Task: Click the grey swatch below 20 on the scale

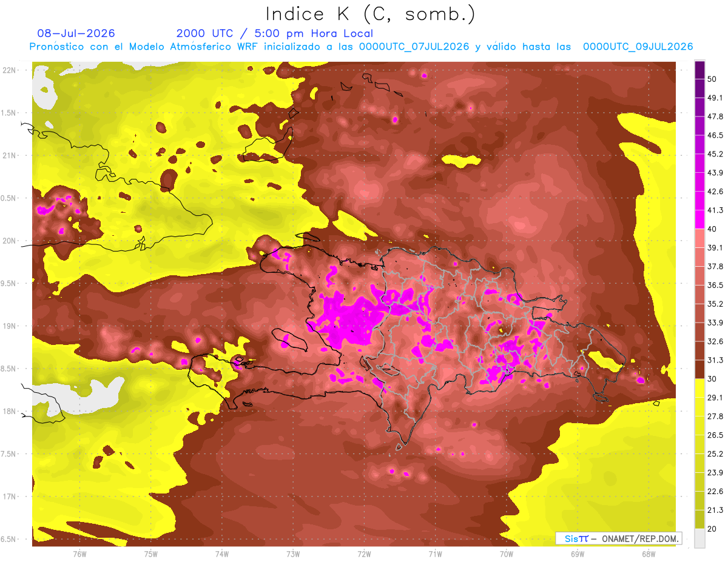Action: point(699,538)
